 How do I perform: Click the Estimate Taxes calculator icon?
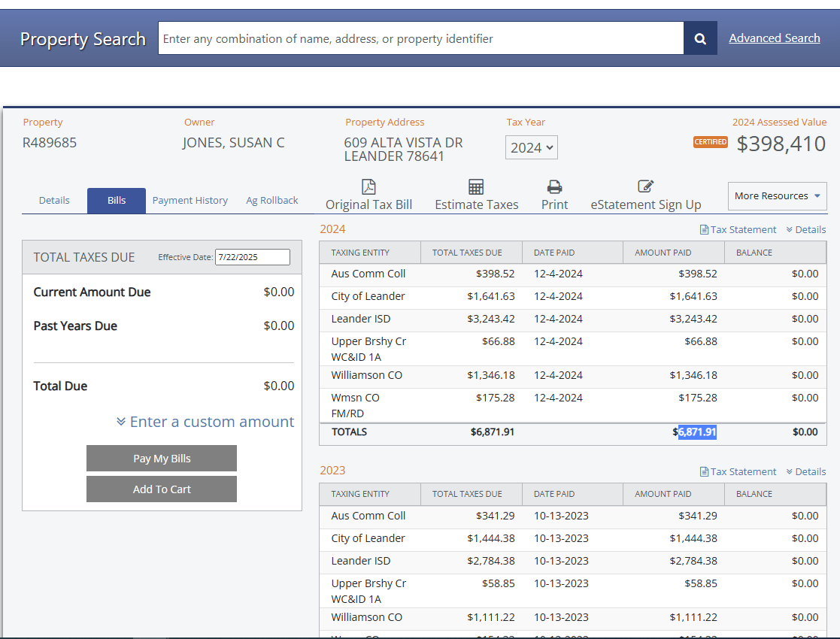[476, 187]
